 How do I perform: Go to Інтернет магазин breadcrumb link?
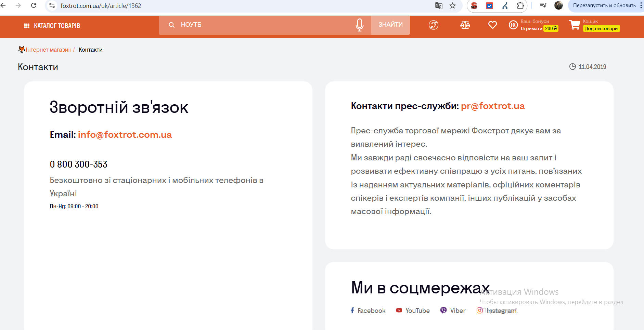pyautogui.click(x=49, y=50)
